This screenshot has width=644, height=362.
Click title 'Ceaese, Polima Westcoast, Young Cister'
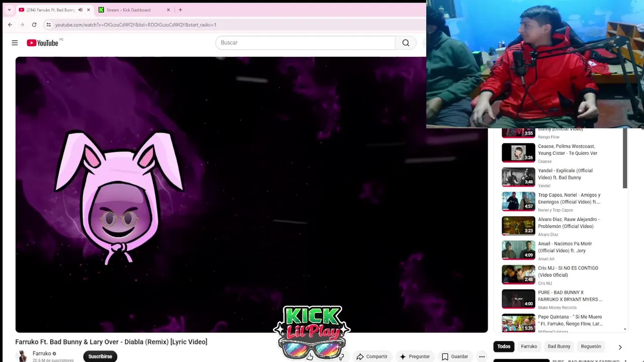point(568,150)
